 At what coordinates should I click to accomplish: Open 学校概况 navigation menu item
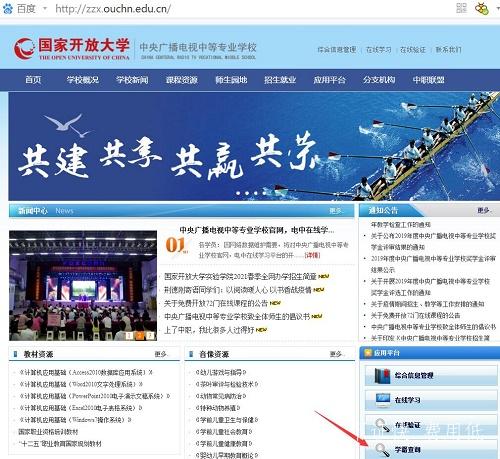pos(83,80)
